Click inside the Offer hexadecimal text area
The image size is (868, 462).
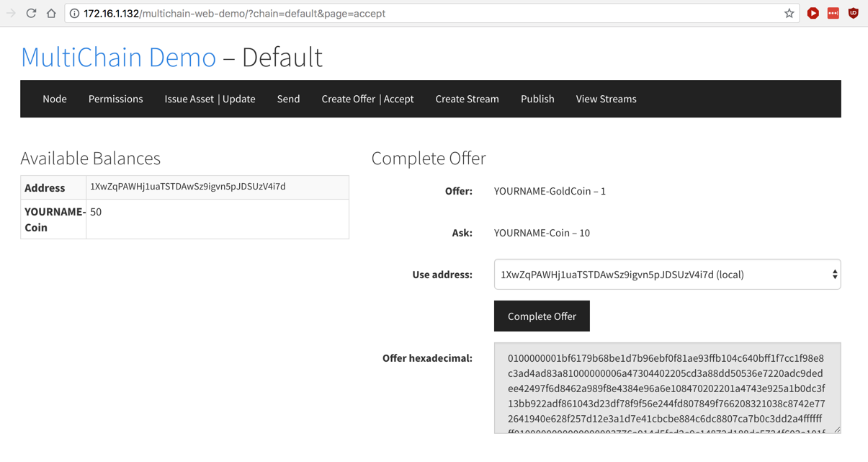click(667, 388)
